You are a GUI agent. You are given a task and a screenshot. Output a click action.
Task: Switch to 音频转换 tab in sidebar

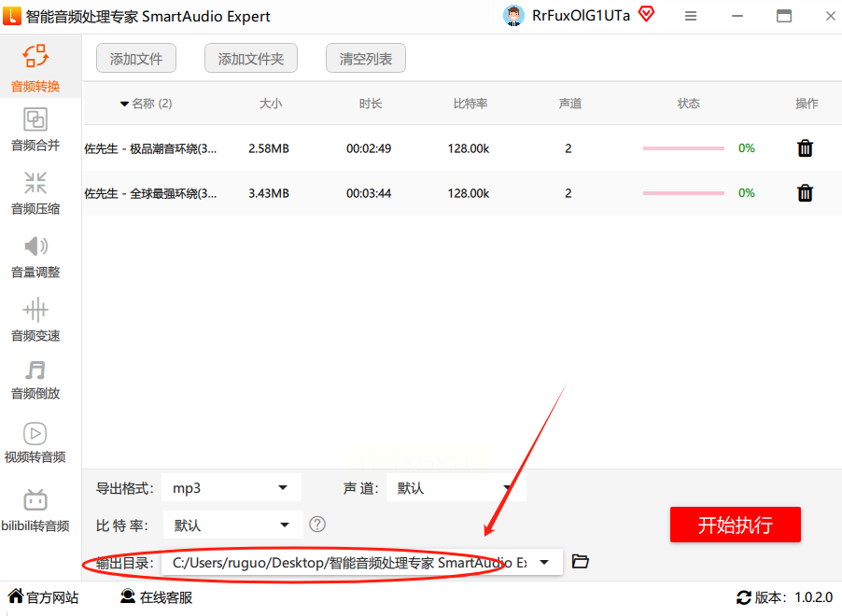pyautogui.click(x=35, y=68)
